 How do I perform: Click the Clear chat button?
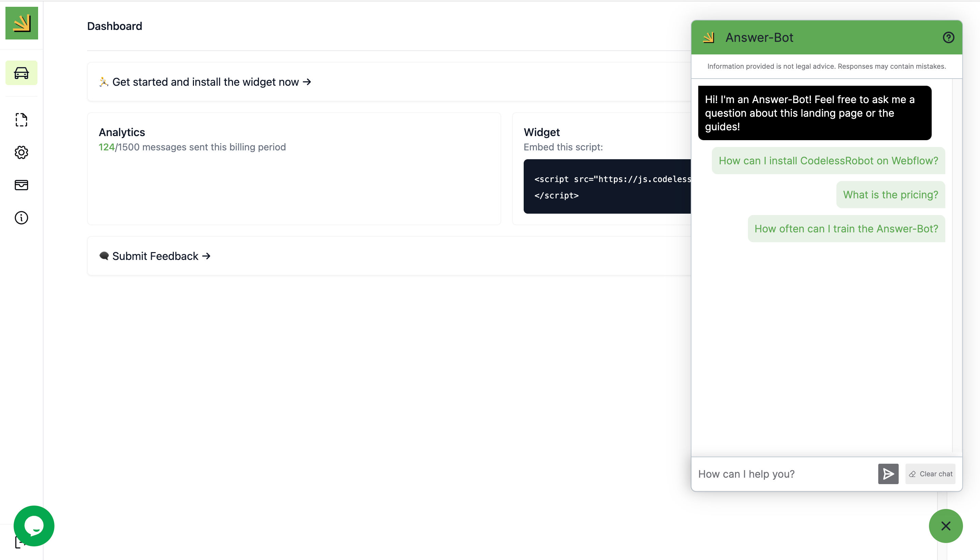coord(930,474)
